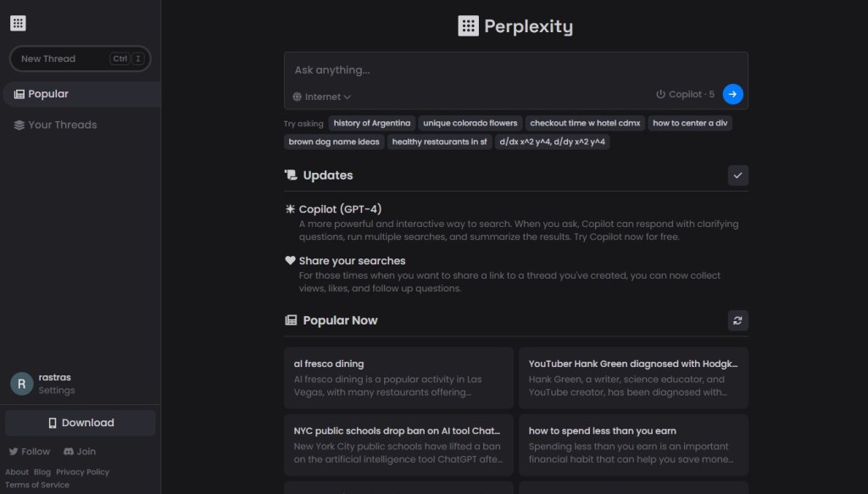868x494 pixels.
Task: Open the Popular section in sidebar
Action: pyautogui.click(x=47, y=94)
